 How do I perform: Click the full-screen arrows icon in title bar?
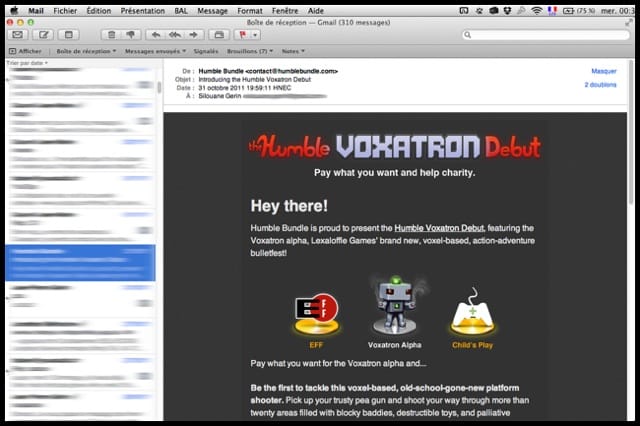pos(629,23)
